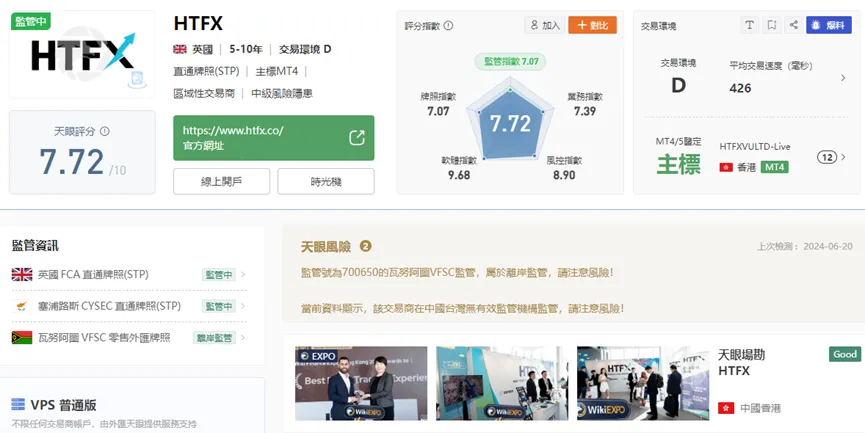Click the 風控指數 8.90 value
The width and height of the screenshot is (865, 433).
coord(564,175)
